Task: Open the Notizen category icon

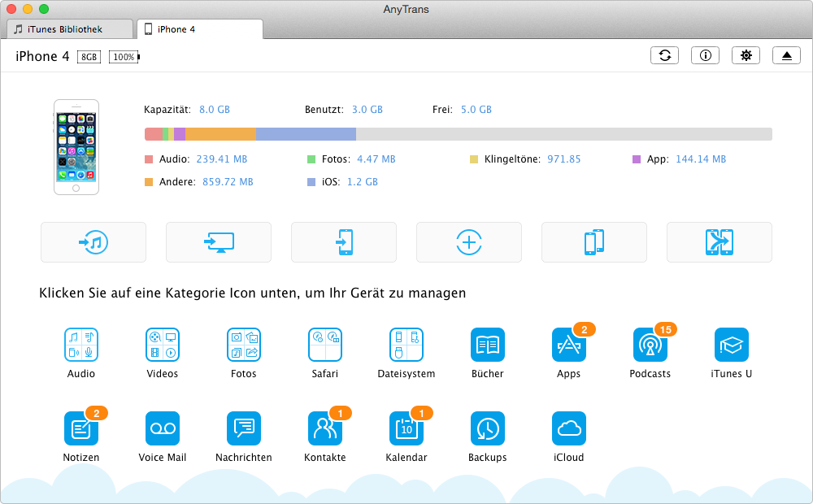Action: click(80, 428)
